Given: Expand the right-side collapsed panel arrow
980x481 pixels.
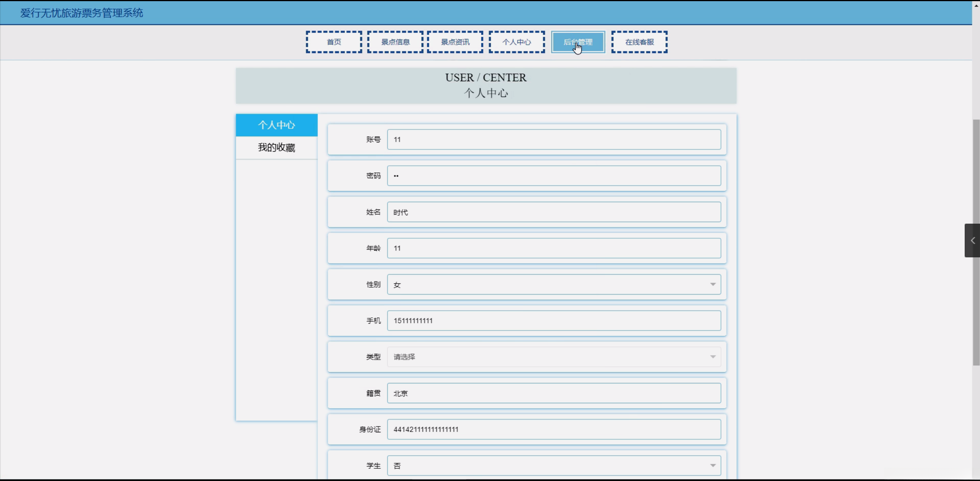Looking at the screenshot, I should (x=972, y=240).
